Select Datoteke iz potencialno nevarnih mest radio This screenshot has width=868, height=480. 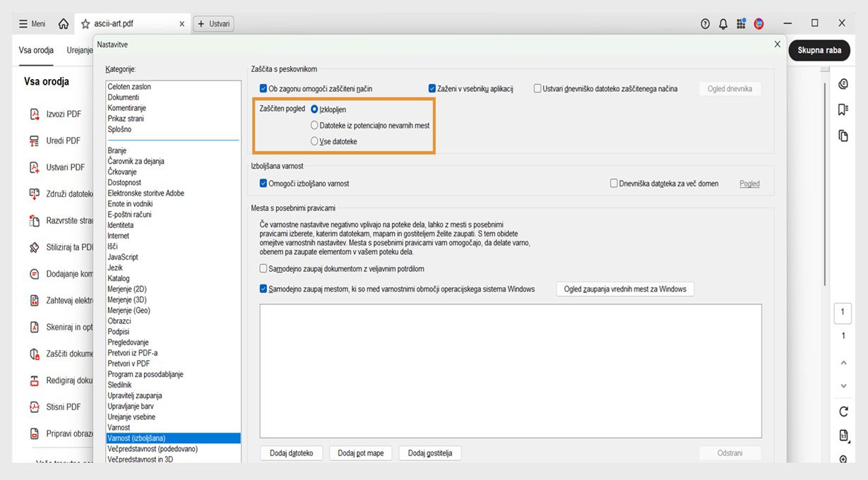tap(314, 125)
